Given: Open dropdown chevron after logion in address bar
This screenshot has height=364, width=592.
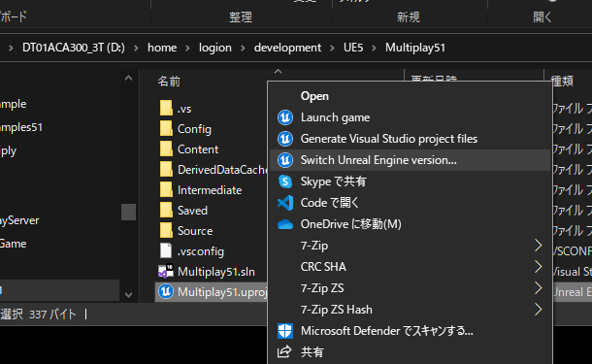Looking at the screenshot, I should point(243,48).
